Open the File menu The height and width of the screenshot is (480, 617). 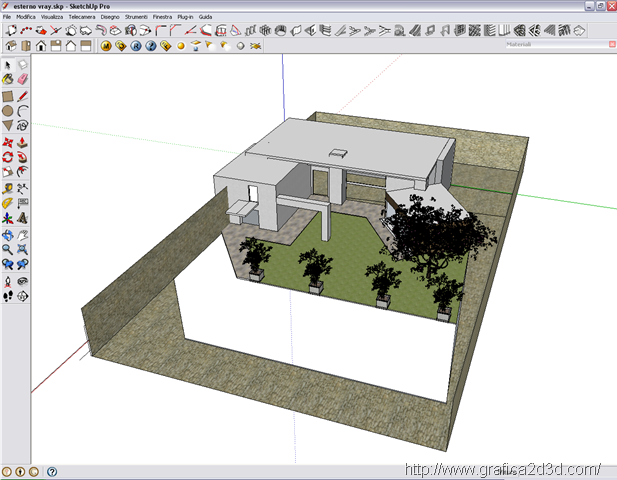coord(7,17)
